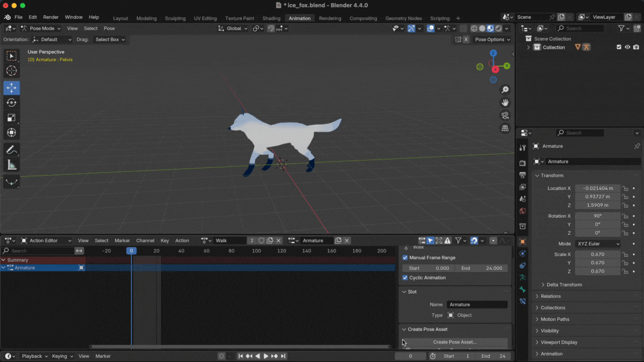Open the Output properties tab
This screenshot has width=644, height=362.
tap(523, 175)
